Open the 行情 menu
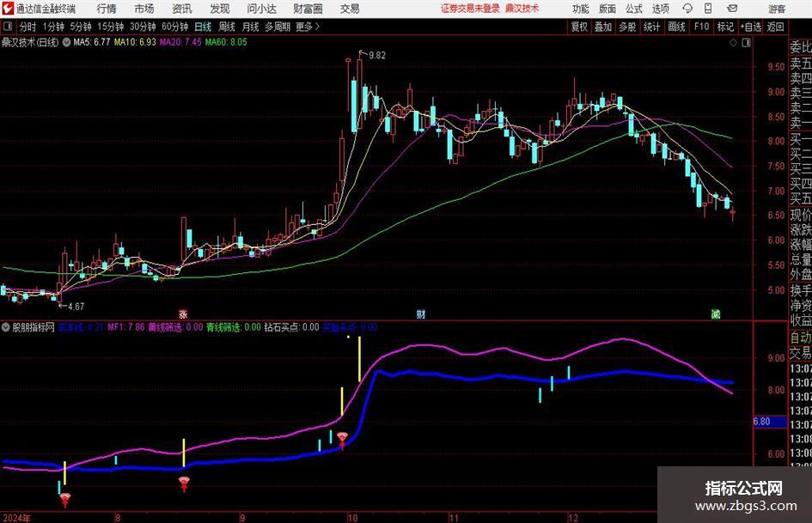 (x=107, y=9)
